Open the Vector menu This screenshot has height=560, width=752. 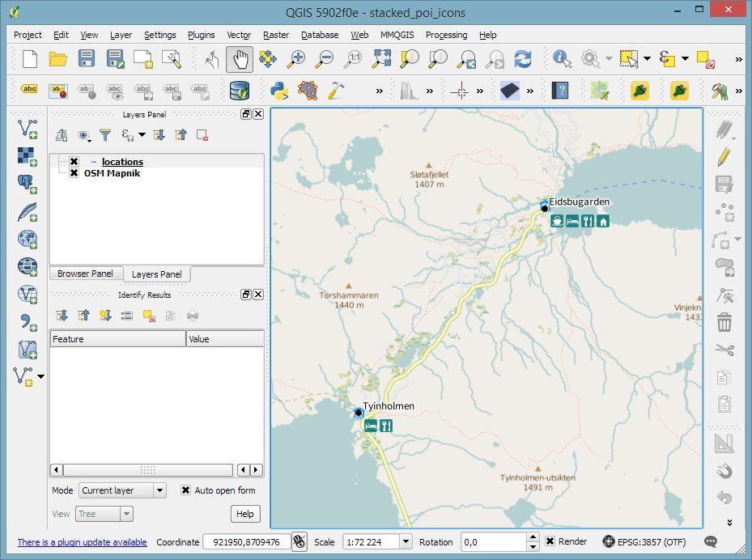click(x=238, y=35)
